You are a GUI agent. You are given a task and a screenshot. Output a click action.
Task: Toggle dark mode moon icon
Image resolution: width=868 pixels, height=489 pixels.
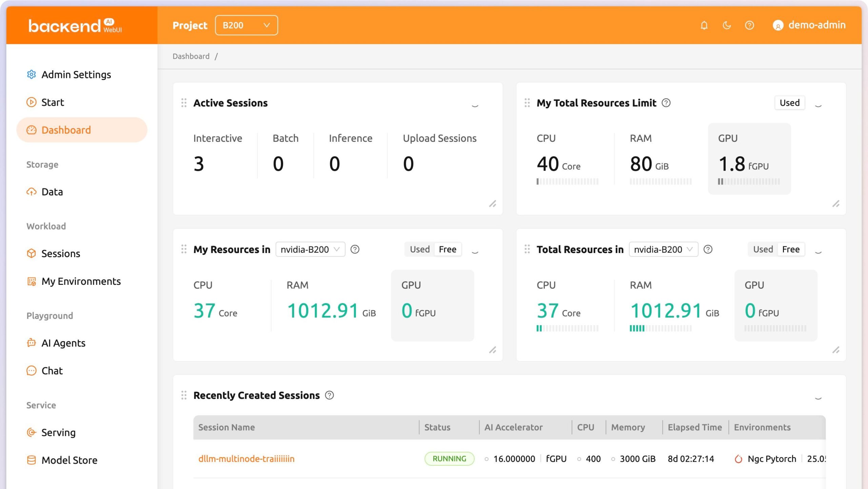(x=727, y=25)
